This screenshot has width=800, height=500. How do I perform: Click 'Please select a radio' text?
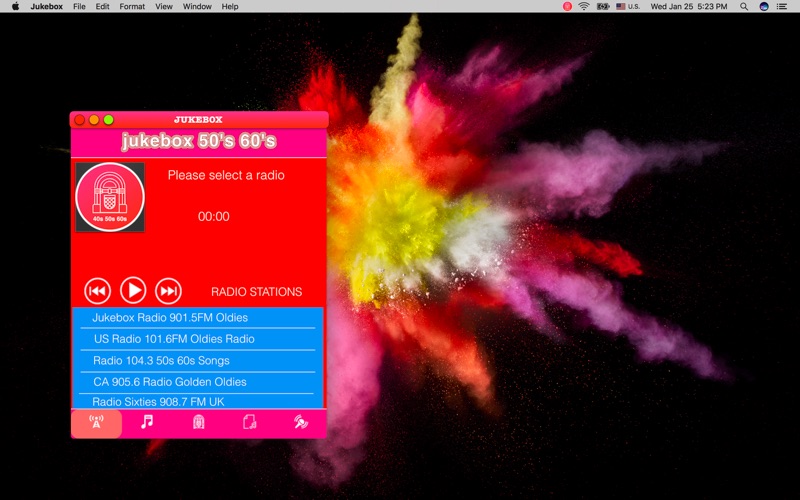pos(226,176)
